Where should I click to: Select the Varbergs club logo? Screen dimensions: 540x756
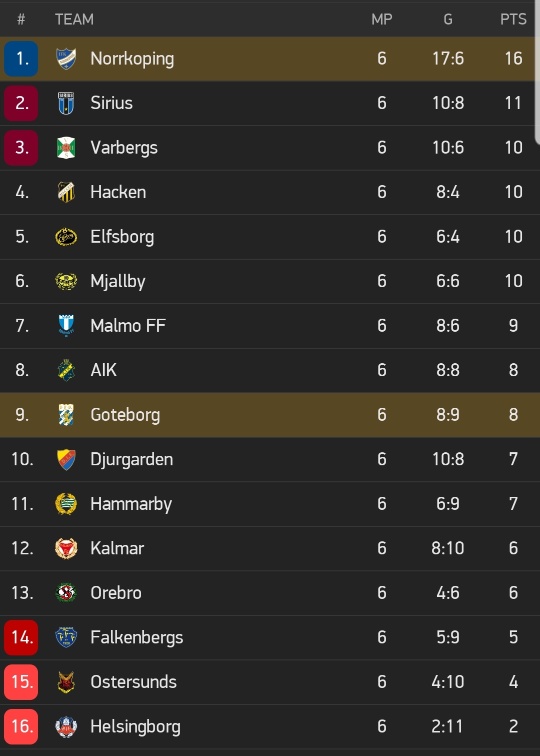(66, 148)
